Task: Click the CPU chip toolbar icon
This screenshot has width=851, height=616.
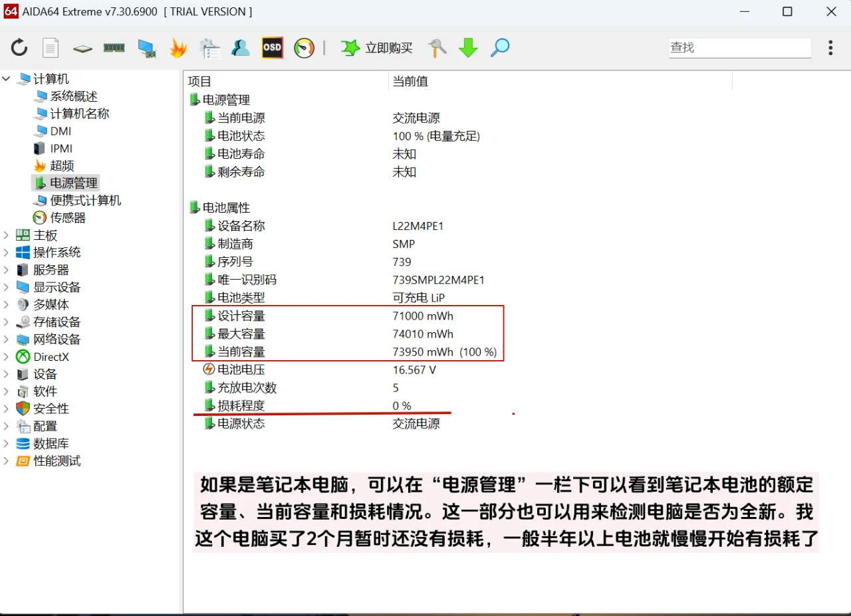Action: pos(82,49)
